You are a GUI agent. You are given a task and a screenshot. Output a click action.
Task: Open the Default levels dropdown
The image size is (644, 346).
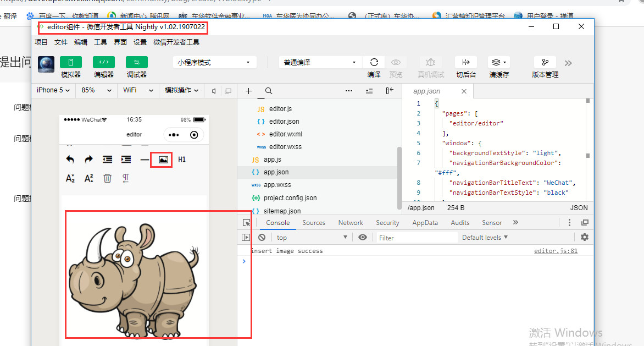(485, 238)
